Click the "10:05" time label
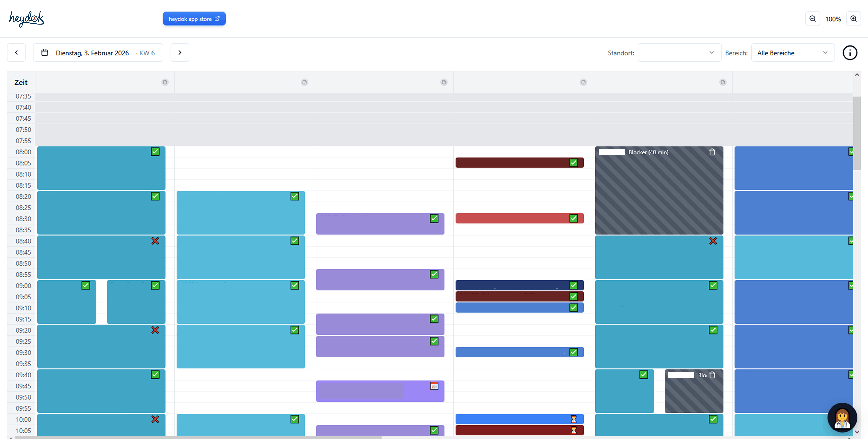This screenshot has height=439, width=868. coord(23,431)
